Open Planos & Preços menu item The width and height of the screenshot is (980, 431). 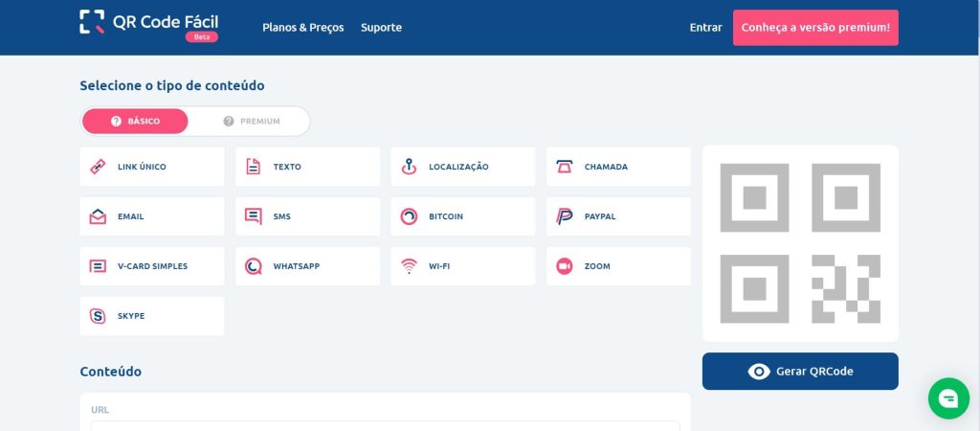(303, 28)
